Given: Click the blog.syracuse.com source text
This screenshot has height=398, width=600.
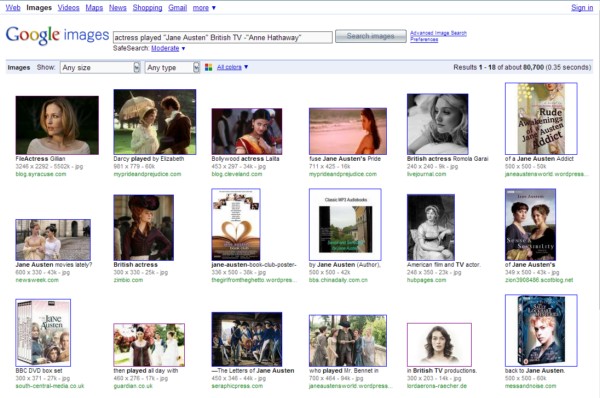Looking at the screenshot, I should [41, 174].
